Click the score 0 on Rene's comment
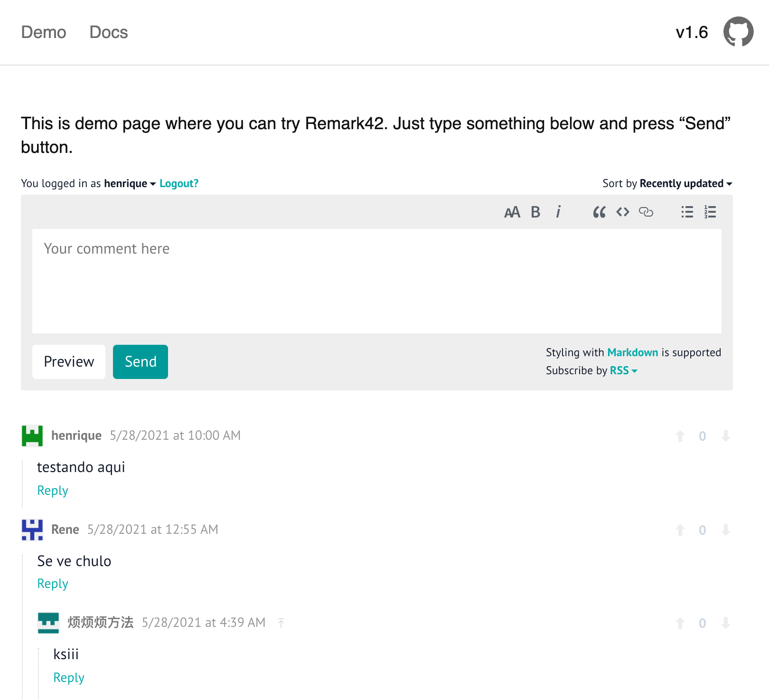Image resolution: width=769 pixels, height=700 pixels. 703,530
